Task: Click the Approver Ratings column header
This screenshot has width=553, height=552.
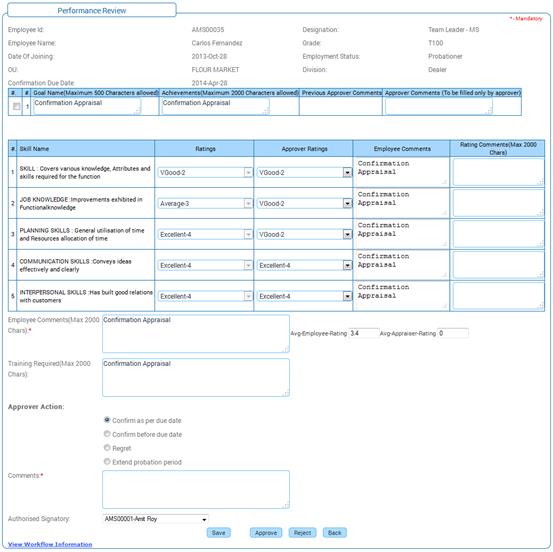Action: click(304, 149)
